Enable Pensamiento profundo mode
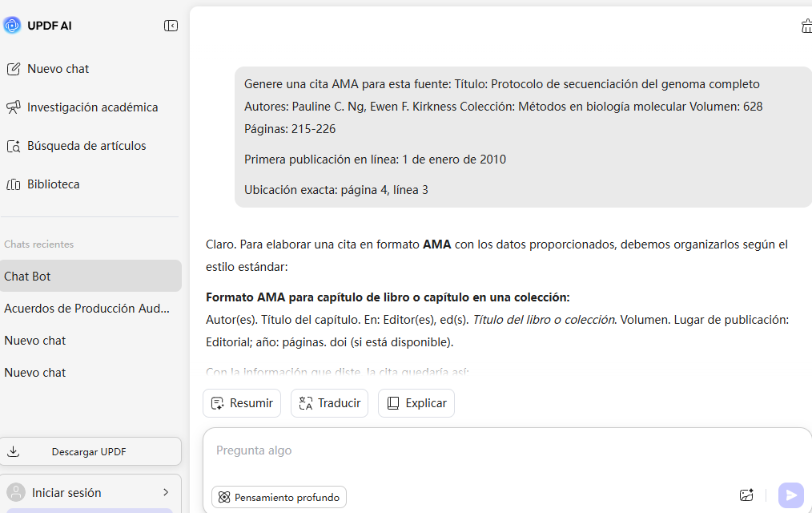This screenshot has height=513, width=812. click(279, 497)
